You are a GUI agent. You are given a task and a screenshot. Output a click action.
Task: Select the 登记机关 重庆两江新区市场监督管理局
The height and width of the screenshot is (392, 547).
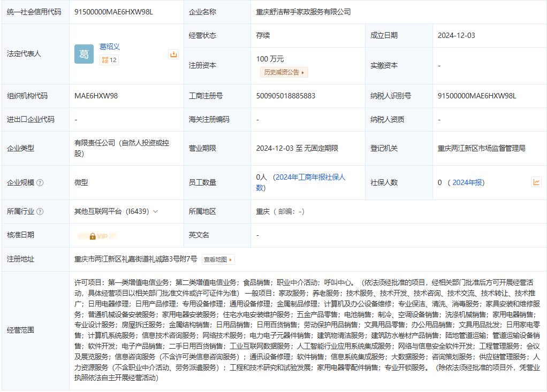point(481,149)
